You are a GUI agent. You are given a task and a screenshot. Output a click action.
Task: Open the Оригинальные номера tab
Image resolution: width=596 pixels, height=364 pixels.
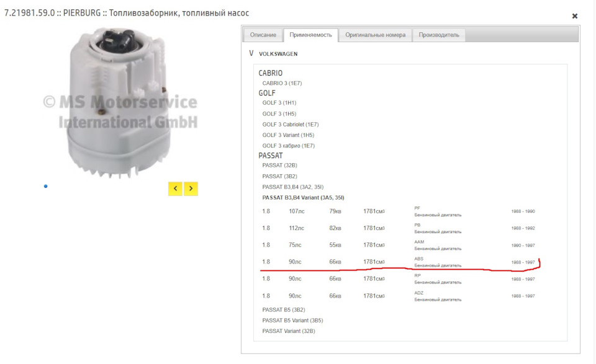click(375, 35)
